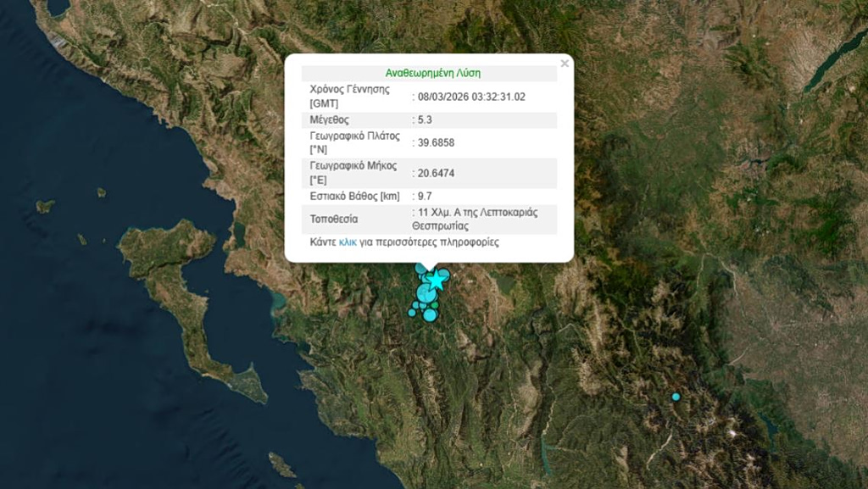Click the bottom-most large circle in the cluster

point(430,315)
